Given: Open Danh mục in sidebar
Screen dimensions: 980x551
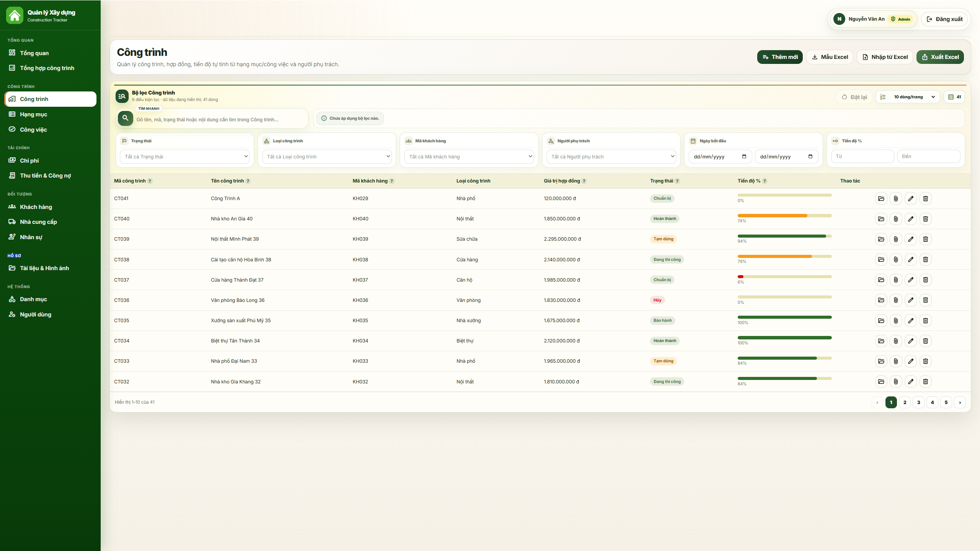Looking at the screenshot, I should tap(50, 299).
